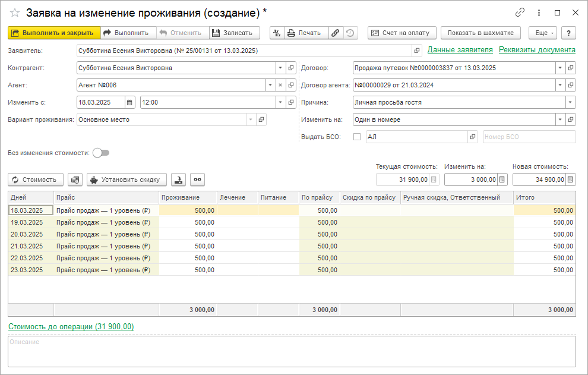Open the Еще menu
The width and height of the screenshot is (588, 375).
point(542,33)
